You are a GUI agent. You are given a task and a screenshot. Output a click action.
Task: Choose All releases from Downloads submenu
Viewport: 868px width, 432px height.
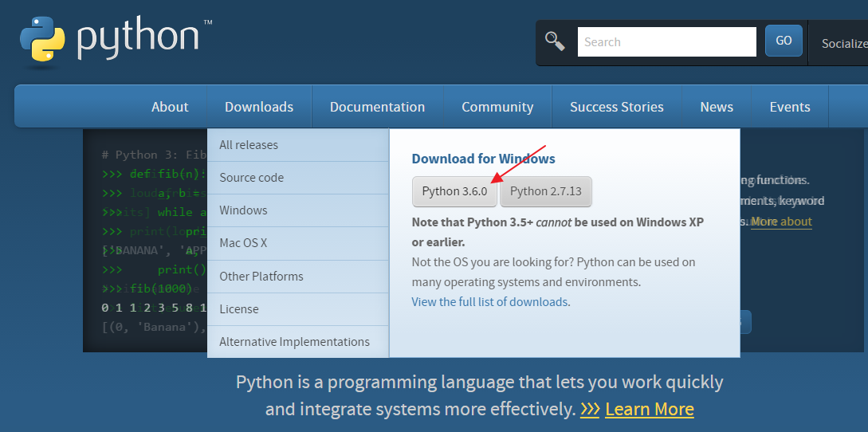click(249, 145)
